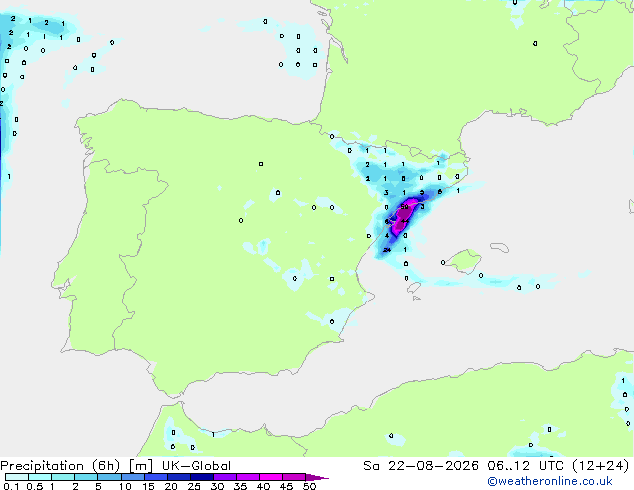Screen dimensions: 634x490
Task: Select the 5–10 legend color box
Action: [x=109, y=477]
